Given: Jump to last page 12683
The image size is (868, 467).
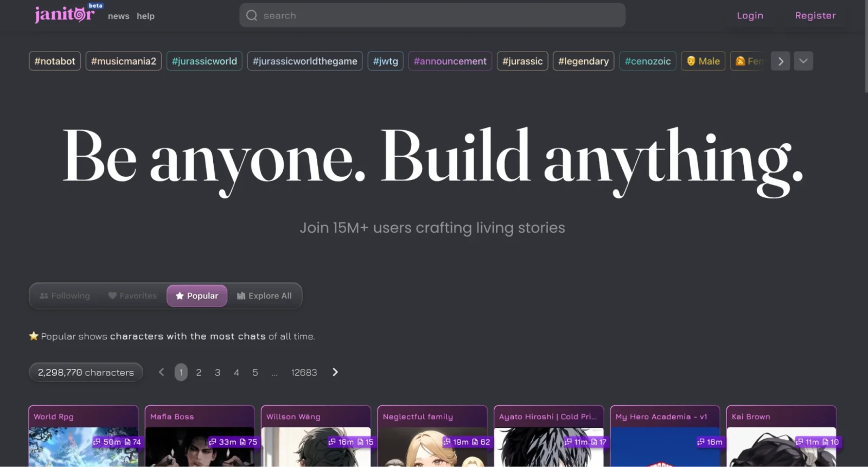Looking at the screenshot, I should (x=304, y=373).
